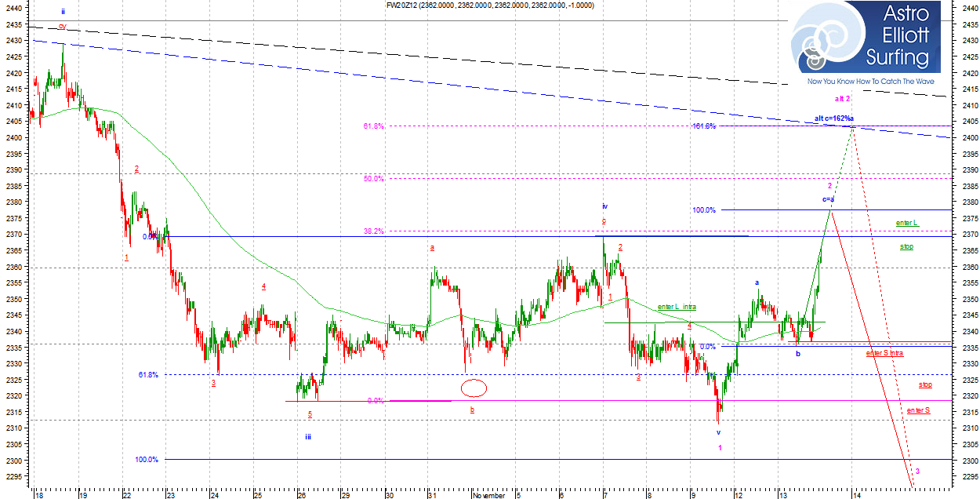Viewport: 980px width, 499px height.
Task: Click the blue 61.8% label near 2327 level
Action: coord(148,375)
